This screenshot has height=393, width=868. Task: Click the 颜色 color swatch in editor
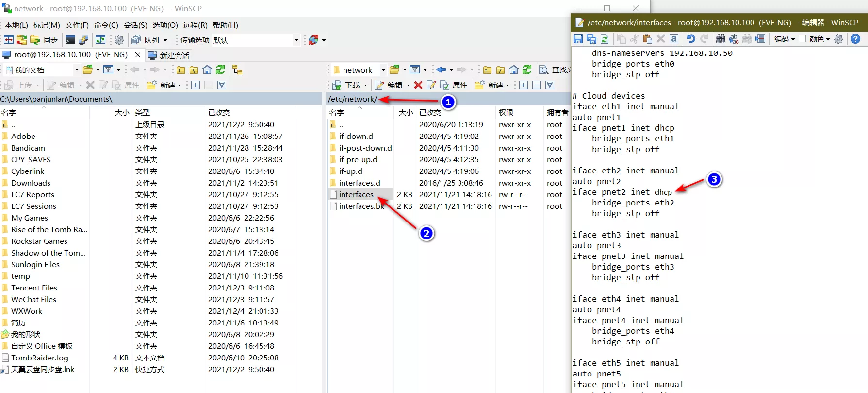coord(802,39)
